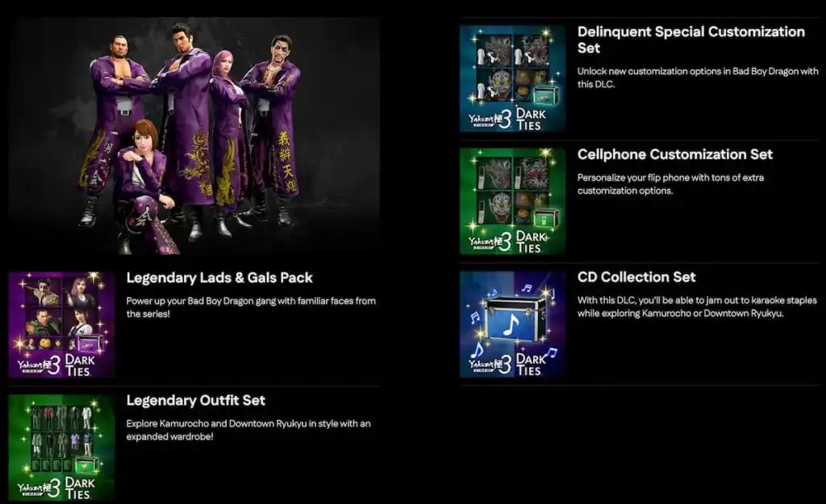This screenshot has height=504, width=826.
Task: Click the Dark Ties logo on Delinquent Special art
Action: click(x=529, y=119)
